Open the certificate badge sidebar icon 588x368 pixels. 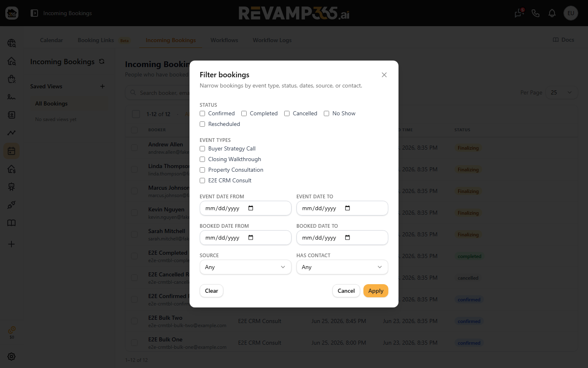click(x=11, y=187)
